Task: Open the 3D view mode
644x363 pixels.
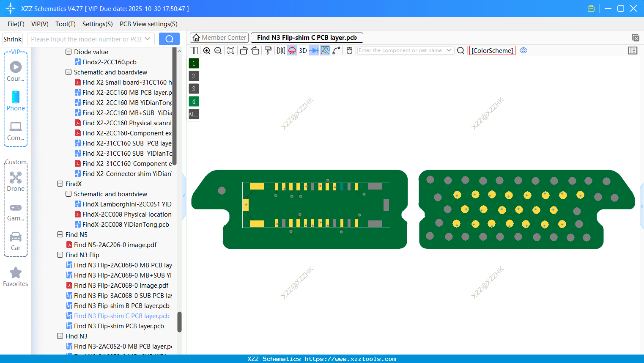Action: tap(303, 50)
